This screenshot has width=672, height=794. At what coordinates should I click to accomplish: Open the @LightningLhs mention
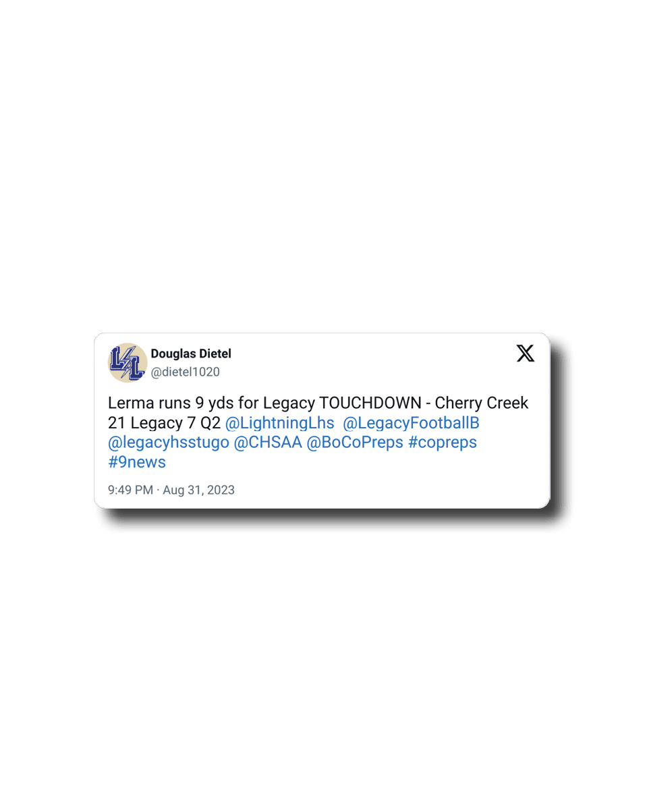[279, 423]
